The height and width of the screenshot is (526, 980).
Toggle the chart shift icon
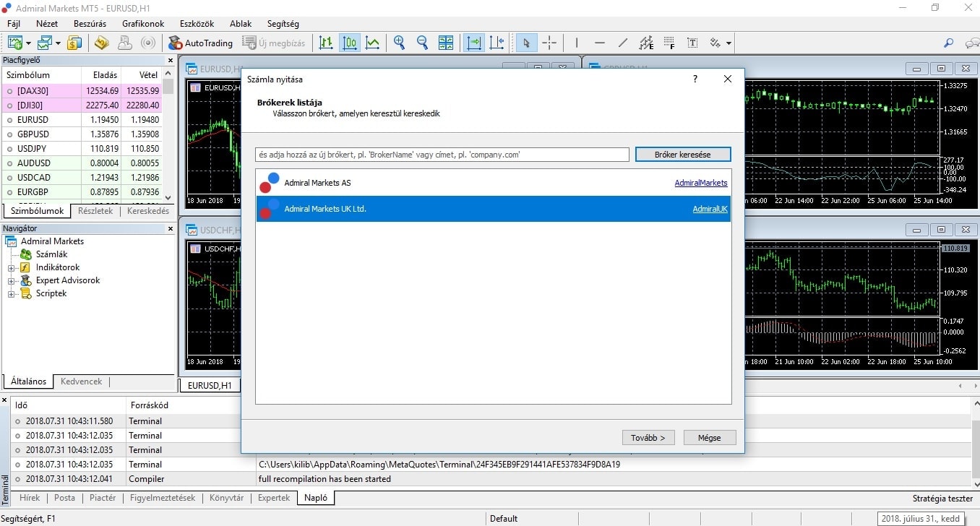(x=497, y=43)
